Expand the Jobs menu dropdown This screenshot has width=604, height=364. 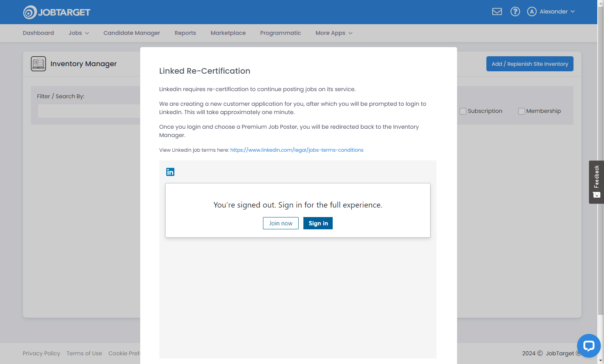click(79, 33)
